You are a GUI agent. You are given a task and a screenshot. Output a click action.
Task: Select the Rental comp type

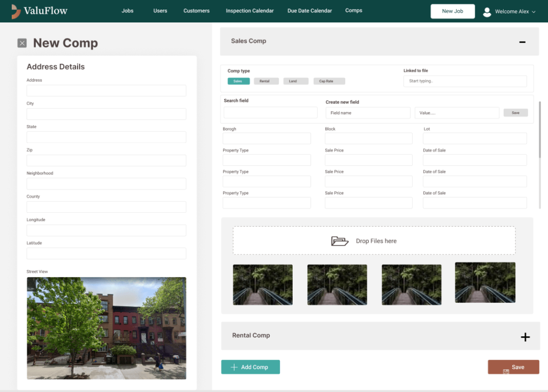pos(265,81)
